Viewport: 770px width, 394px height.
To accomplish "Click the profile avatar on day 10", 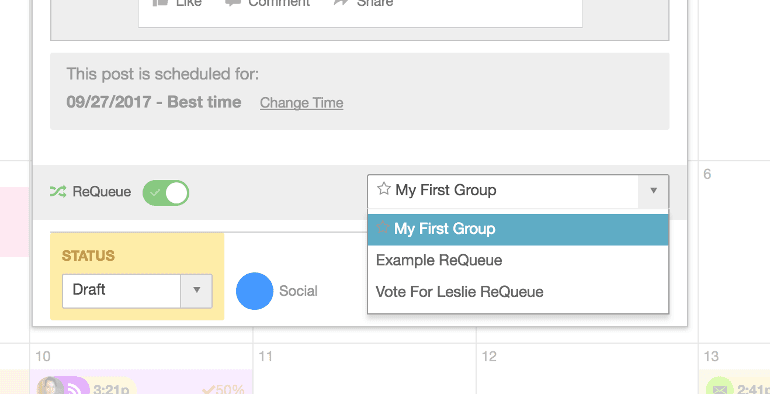I will (x=51, y=387).
